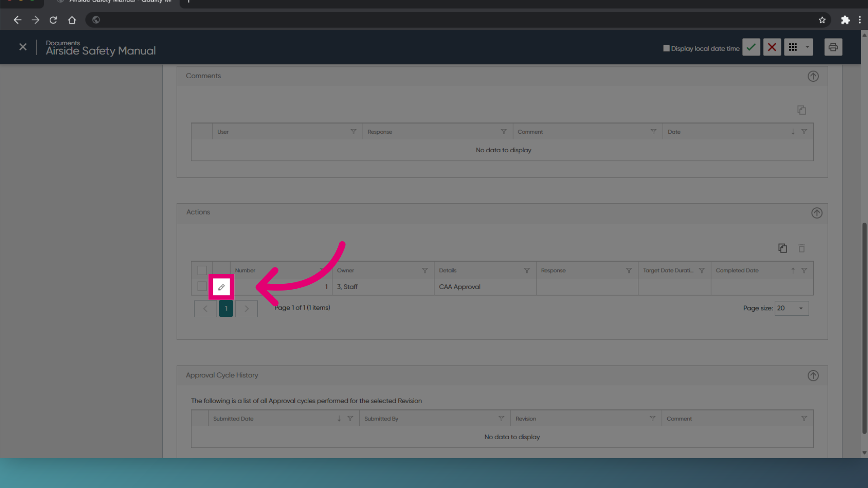Sort Submitted Date descending arrow

click(x=339, y=418)
